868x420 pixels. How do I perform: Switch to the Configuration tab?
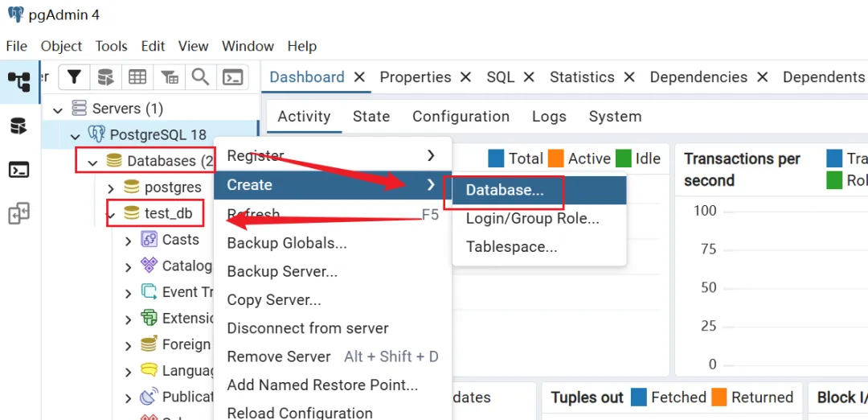click(x=461, y=117)
